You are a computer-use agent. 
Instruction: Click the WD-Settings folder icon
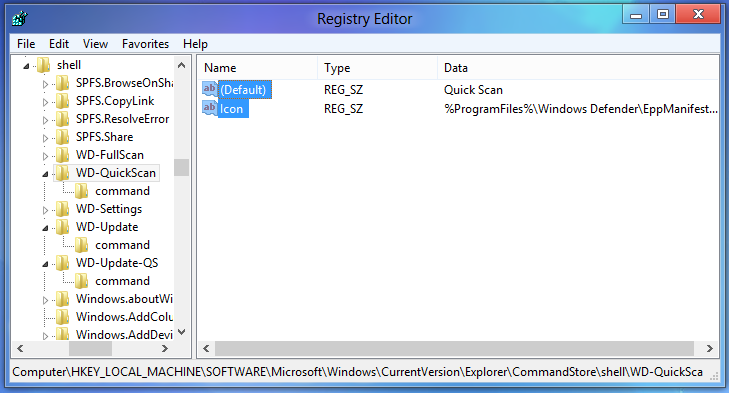[x=63, y=209]
